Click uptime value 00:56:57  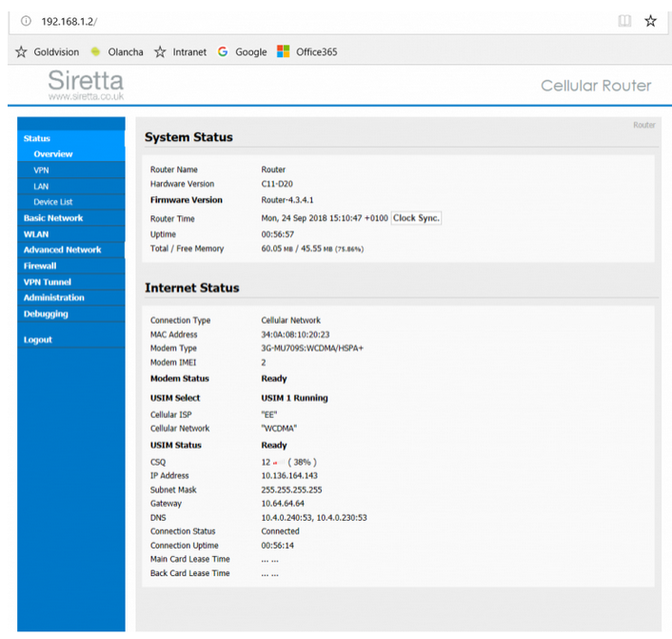point(278,234)
